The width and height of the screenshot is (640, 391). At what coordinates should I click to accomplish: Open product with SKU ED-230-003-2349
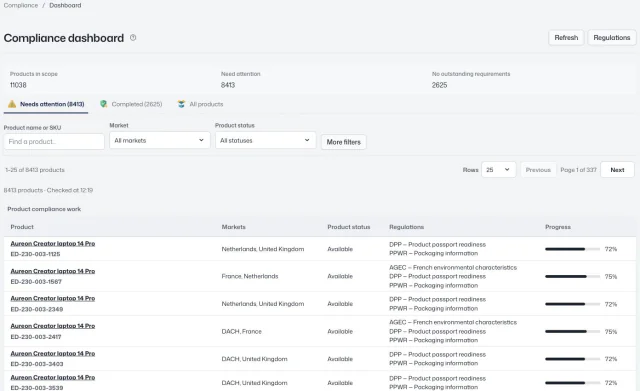tap(53, 298)
